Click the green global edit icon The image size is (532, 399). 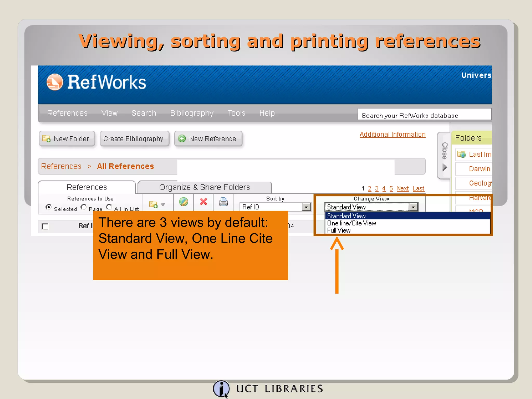pos(184,202)
